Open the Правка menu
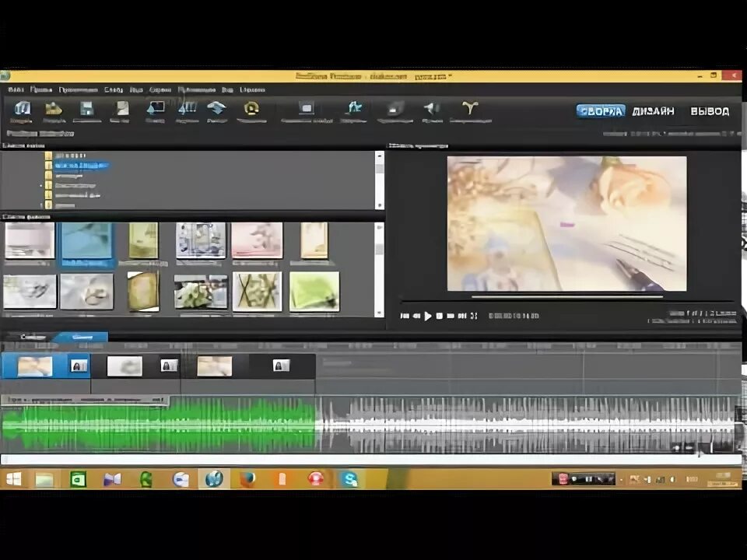 point(41,89)
